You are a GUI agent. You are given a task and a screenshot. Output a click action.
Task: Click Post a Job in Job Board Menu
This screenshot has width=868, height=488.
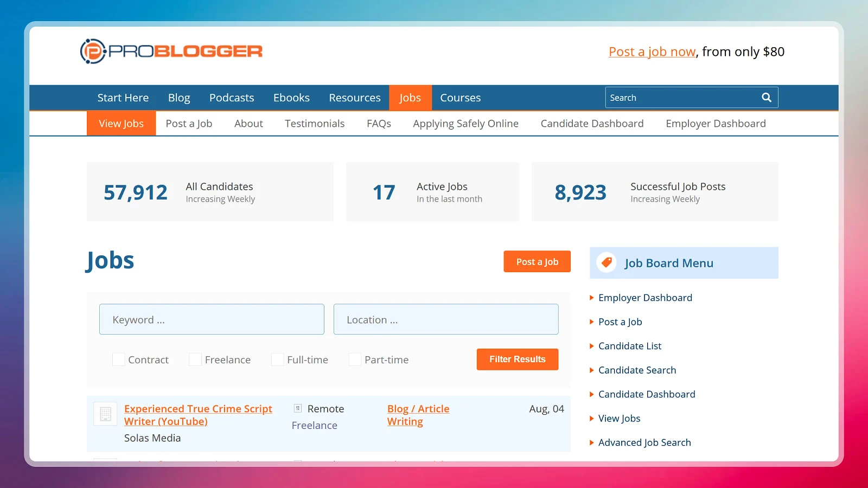620,322
